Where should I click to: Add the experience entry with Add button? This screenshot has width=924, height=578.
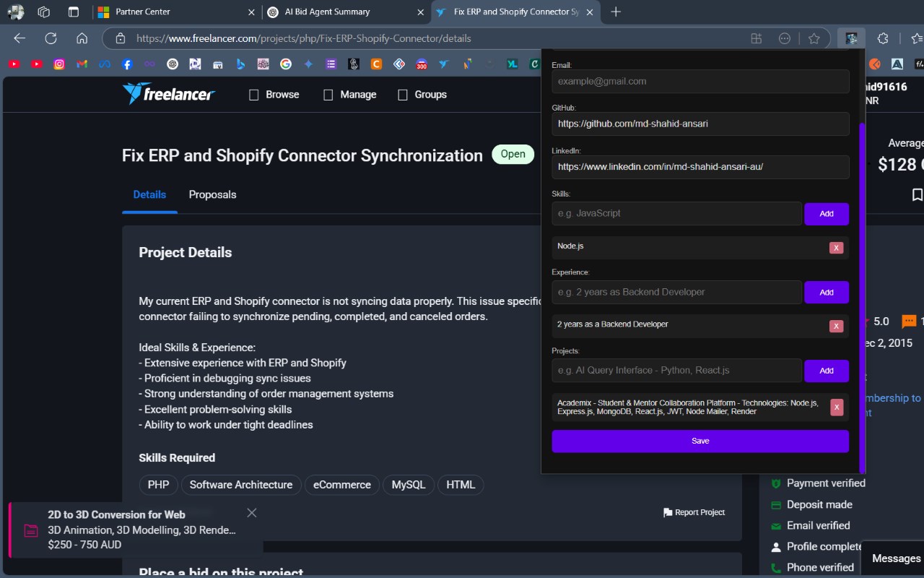click(827, 292)
